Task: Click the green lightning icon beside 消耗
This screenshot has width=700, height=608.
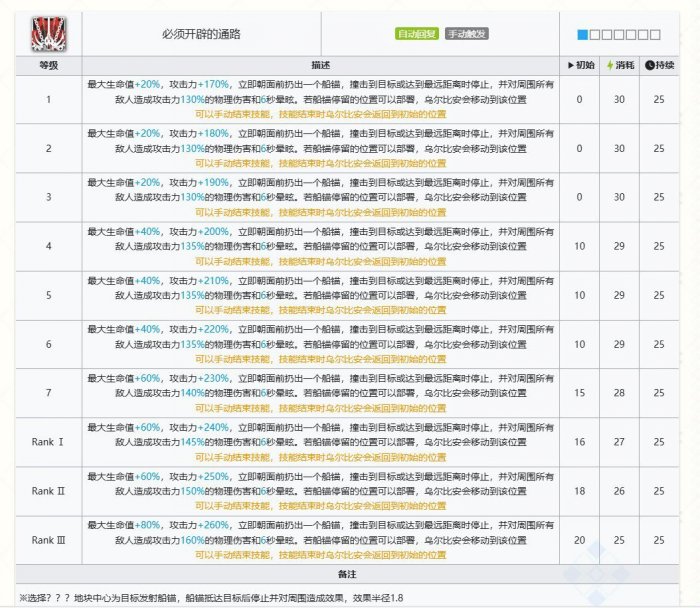Action: pyautogui.click(x=610, y=65)
